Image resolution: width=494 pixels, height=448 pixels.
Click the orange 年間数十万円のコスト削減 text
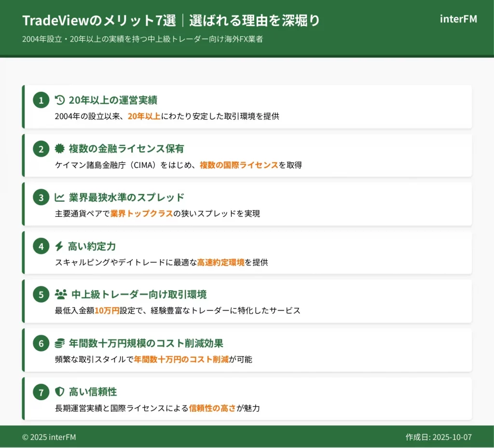(x=181, y=359)
